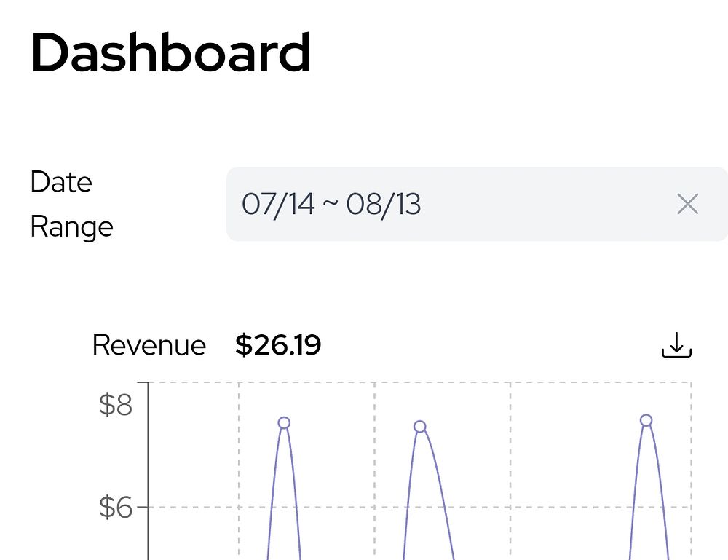Image resolution: width=728 pixels, height=560 pixels.
Task: Click the $8 y-axis label
Action: click(x=116, y=404)
